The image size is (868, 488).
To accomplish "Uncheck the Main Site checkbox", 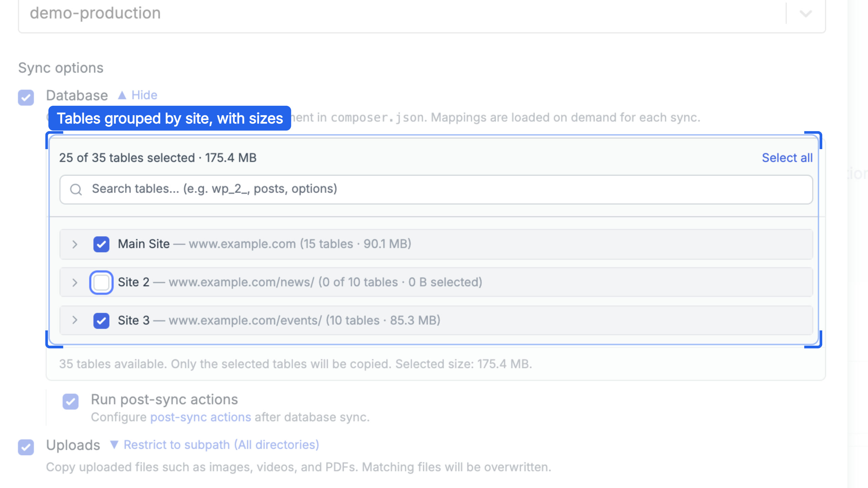I will click(x=101, y=244).
